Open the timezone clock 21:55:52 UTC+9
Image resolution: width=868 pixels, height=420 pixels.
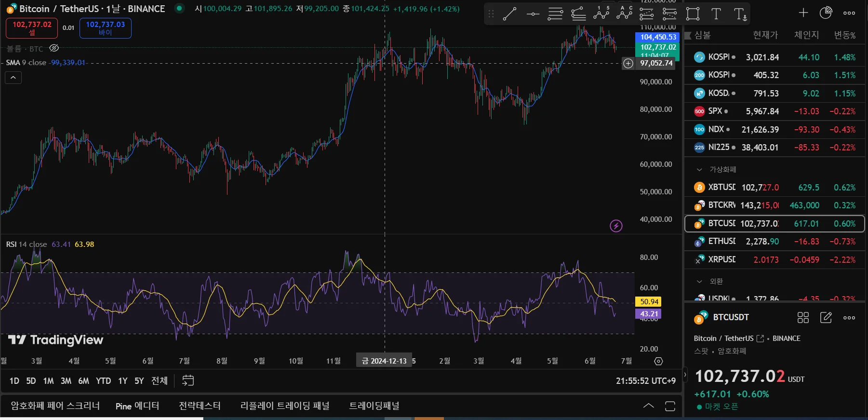point(646,381)
